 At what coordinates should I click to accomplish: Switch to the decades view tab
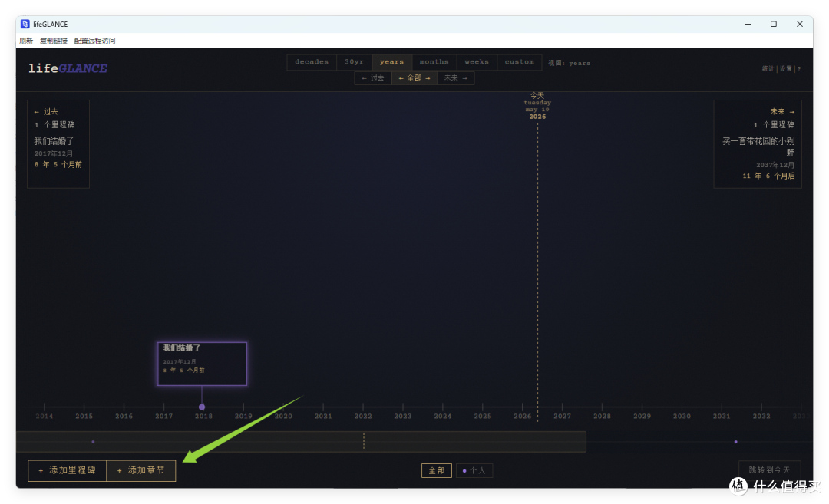point(312,62)
